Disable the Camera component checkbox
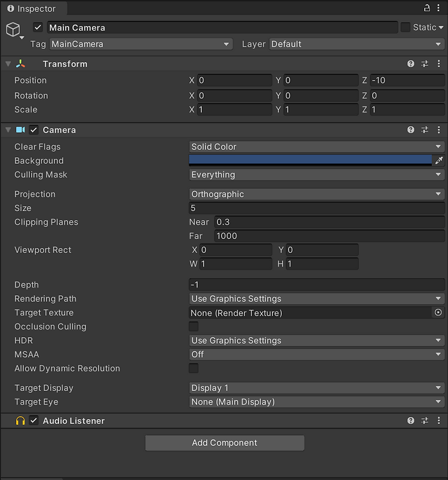The image size is (448, 480). click(33, 130)
